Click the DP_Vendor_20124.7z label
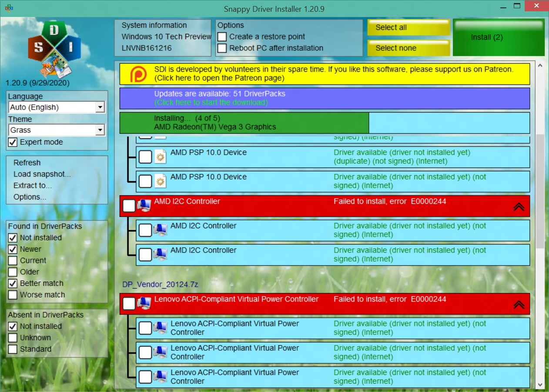Viewport: 549px width, 392px height. point(160,284)
